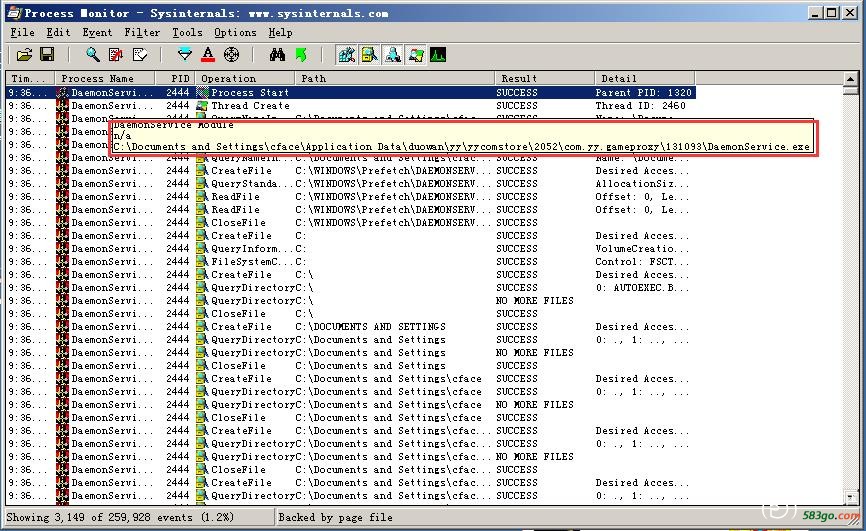
Task: Click the Path column header
Action: coord(395,78)
